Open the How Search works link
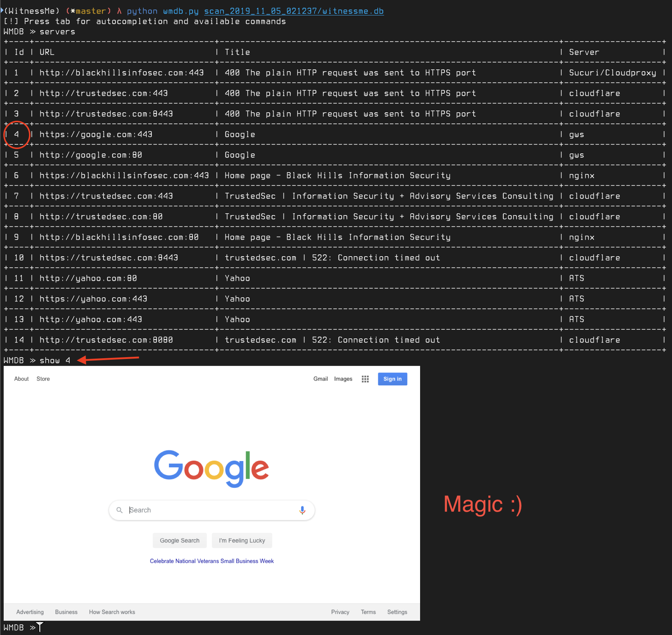This screenshot has height=635, width=672. point(112,612)
